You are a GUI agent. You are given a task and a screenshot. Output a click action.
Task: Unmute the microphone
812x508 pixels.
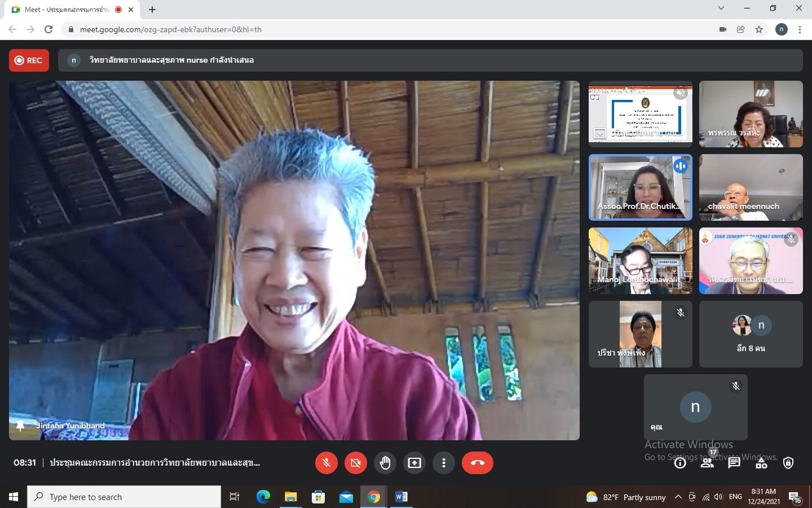(326, 463)
